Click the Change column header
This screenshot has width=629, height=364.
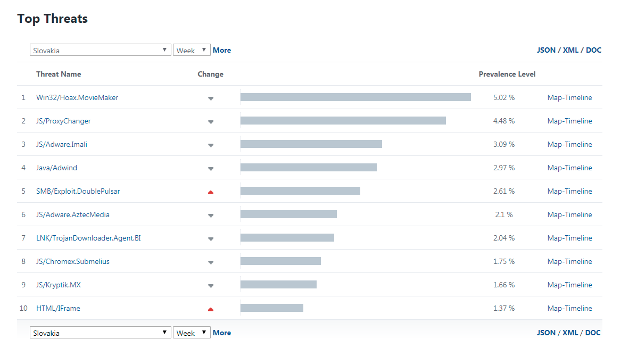coord(211,75)
